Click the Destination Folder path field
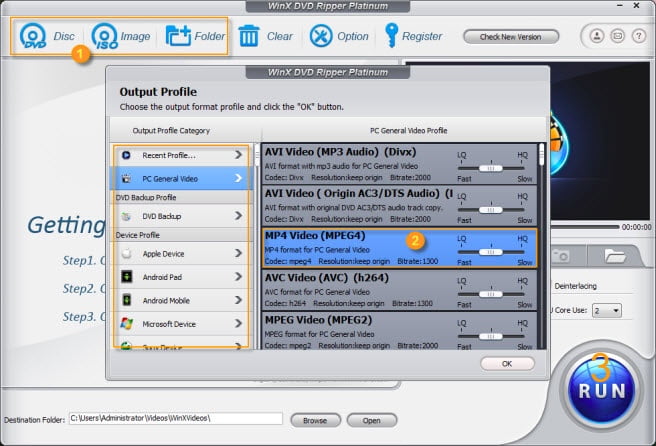Screen dimensions: 656x446 [x=175, y=418]
